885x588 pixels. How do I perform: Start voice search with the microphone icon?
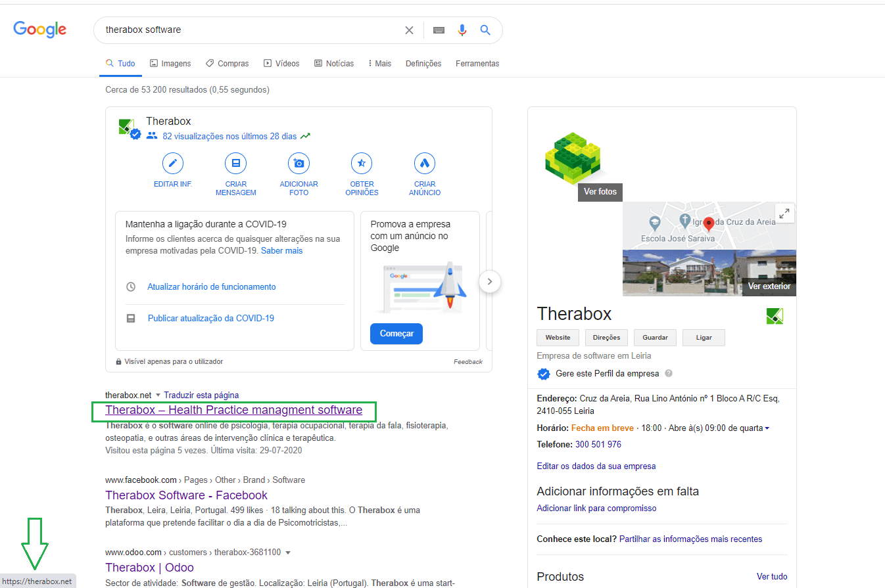[x=462, y=30]
